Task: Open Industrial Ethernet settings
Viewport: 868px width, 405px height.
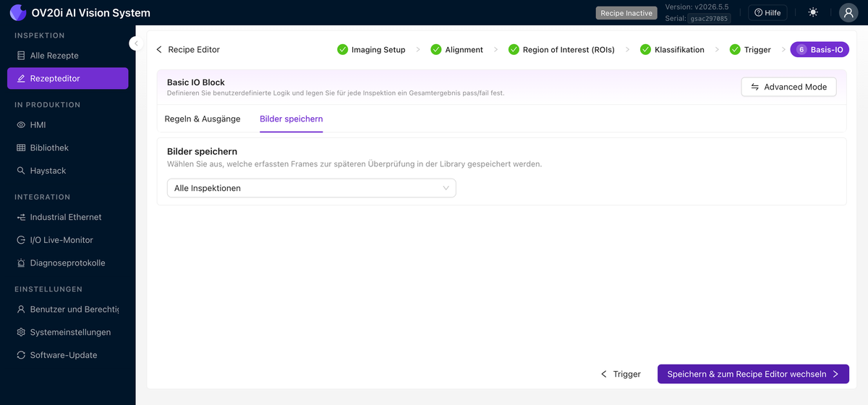Action: coord(68,217)
